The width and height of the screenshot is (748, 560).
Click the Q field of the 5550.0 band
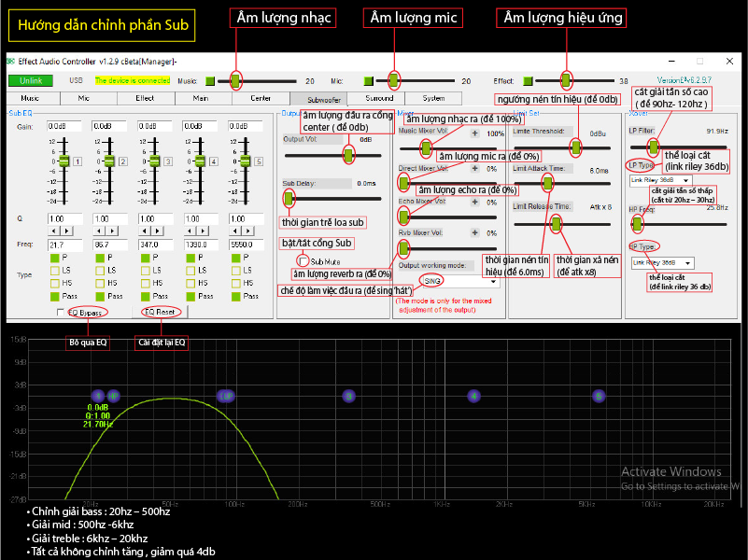(x=247, y=218)
